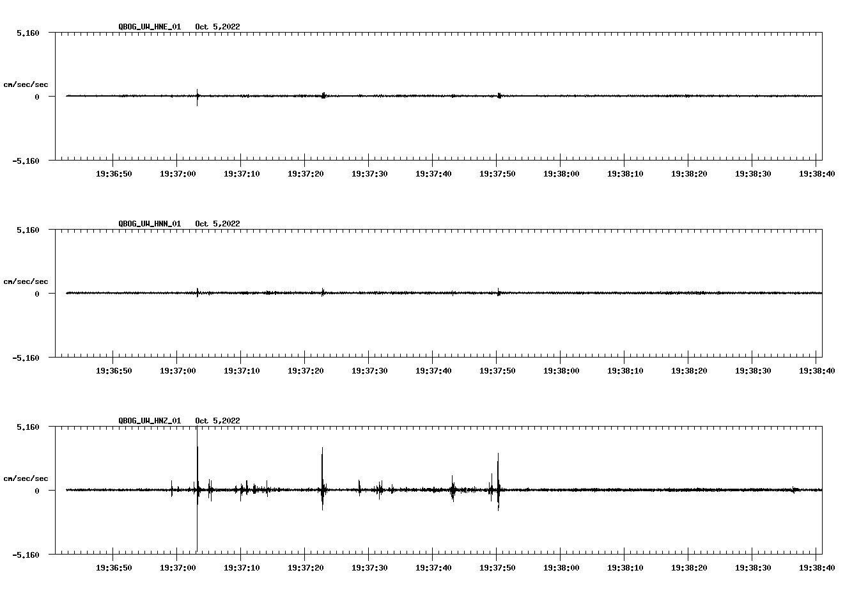Click the cm/sec/sec unit label of HNN plot

coord(26,281)
